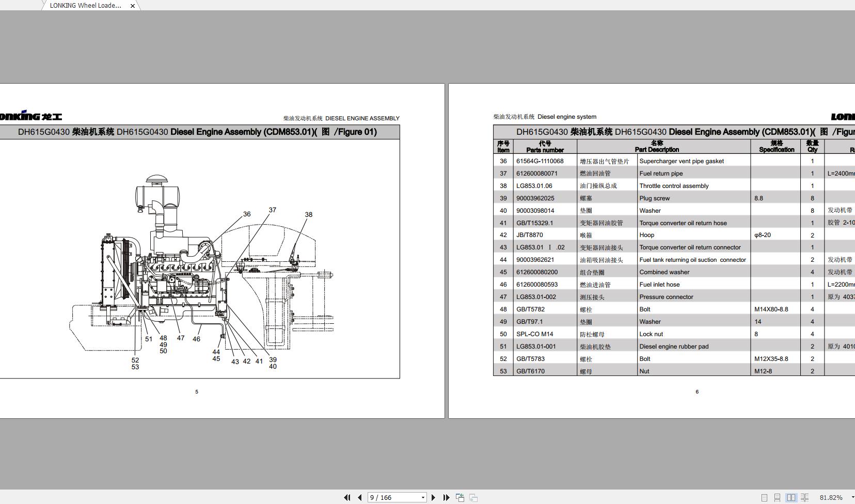Switch to the LONKING Wheel Loader tab
This screenshot has height=504, width=855.
pyautogui.click(x=85, y=6)
